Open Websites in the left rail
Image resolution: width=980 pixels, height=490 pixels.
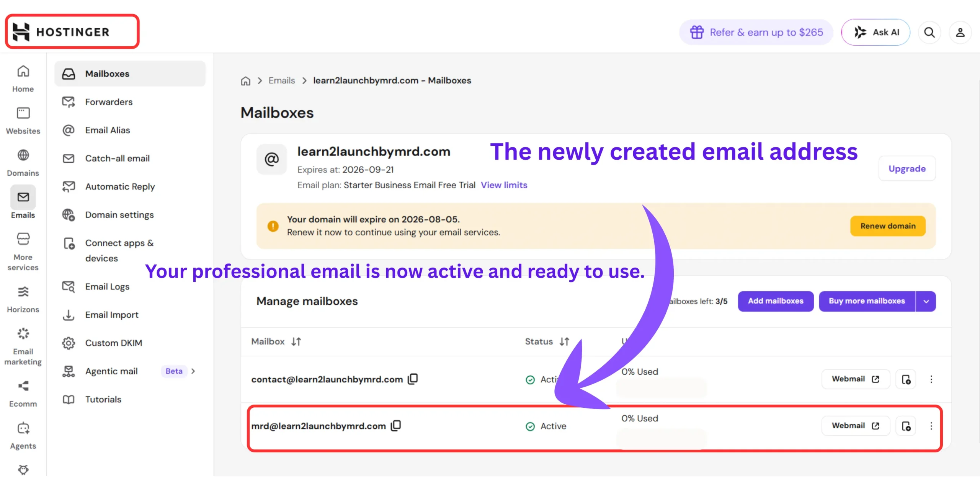(23, 120)
